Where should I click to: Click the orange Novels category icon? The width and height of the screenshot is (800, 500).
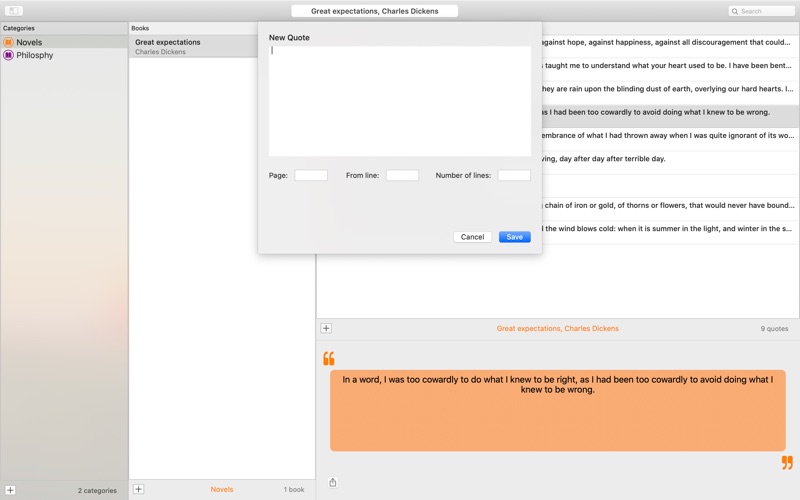point(8,43)
